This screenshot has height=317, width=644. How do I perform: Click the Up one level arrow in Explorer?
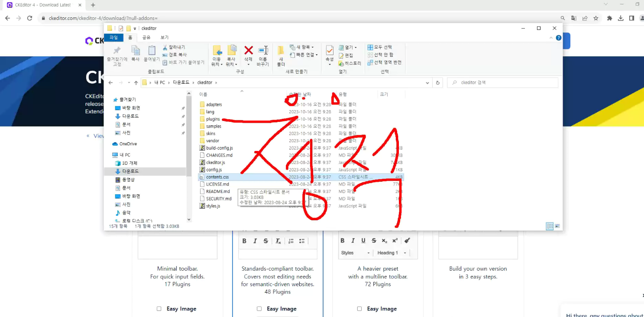(136, 82)
